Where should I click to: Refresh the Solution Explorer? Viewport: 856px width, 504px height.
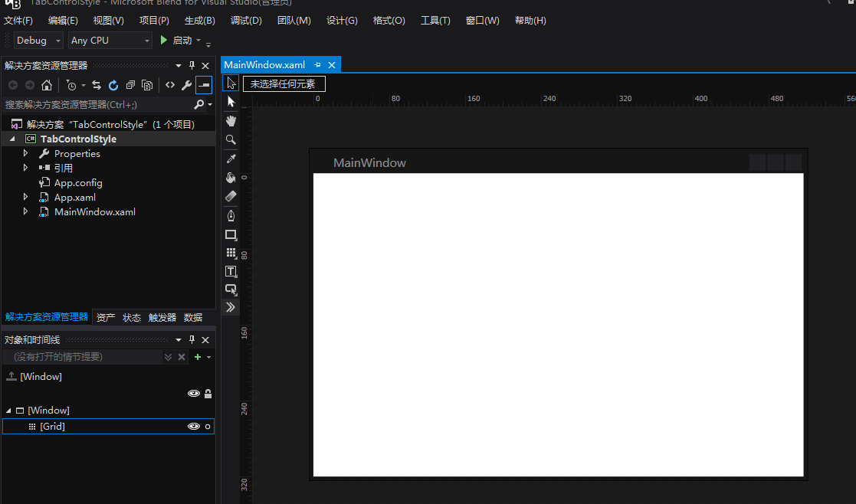tap(113, 85)
